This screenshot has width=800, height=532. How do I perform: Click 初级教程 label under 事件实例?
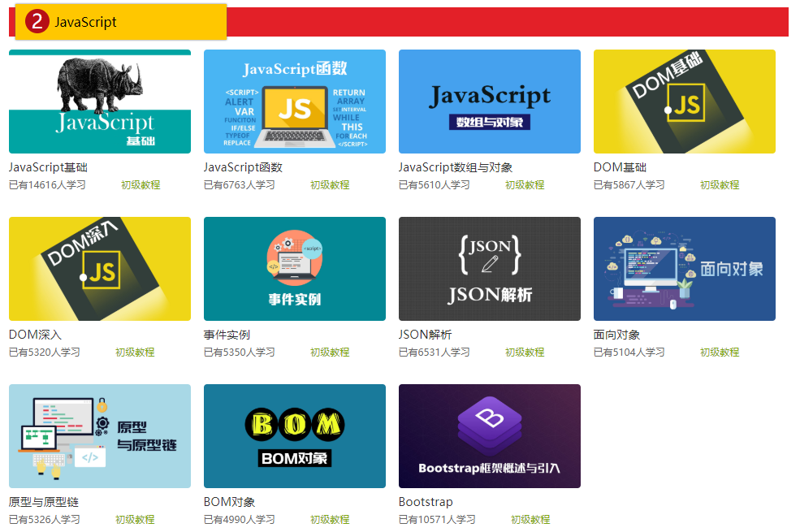[x=330, y=352]
